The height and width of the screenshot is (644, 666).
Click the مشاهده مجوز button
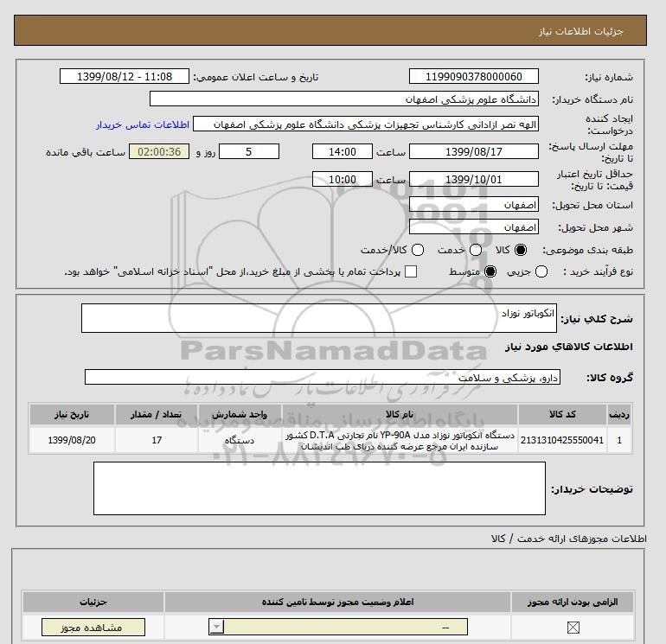[93, 628]
